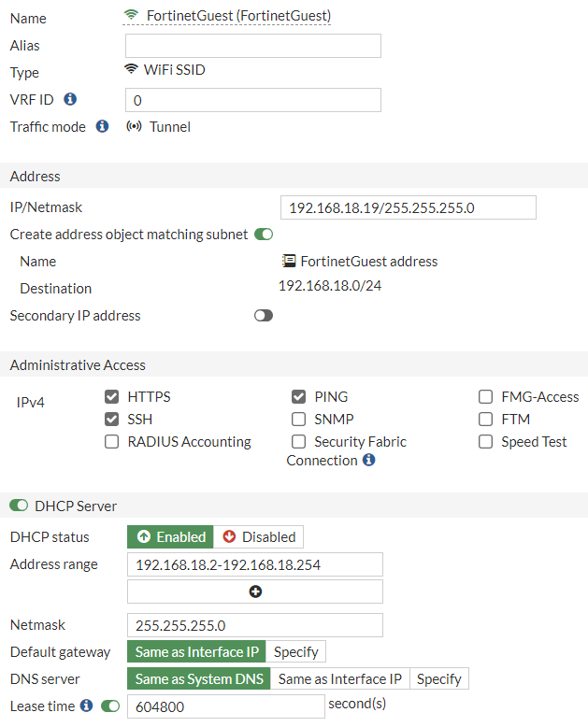The height and width of the screenshot is (727, 588).
Task: Click the Tunnel traffic mode icon
Action: pos(134,126)
